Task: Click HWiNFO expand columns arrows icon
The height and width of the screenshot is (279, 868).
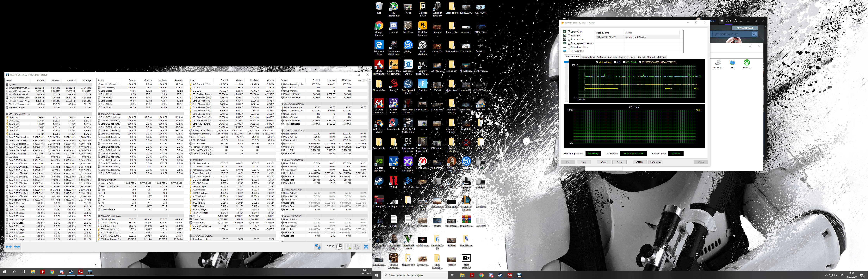Action: point(9,247)
